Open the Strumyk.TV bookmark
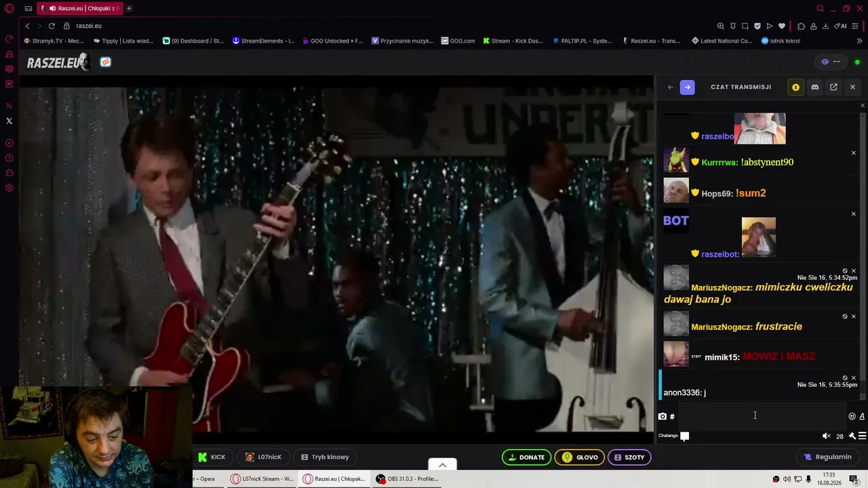The width and height of the screenshot is (868, 488). point(54,41)
